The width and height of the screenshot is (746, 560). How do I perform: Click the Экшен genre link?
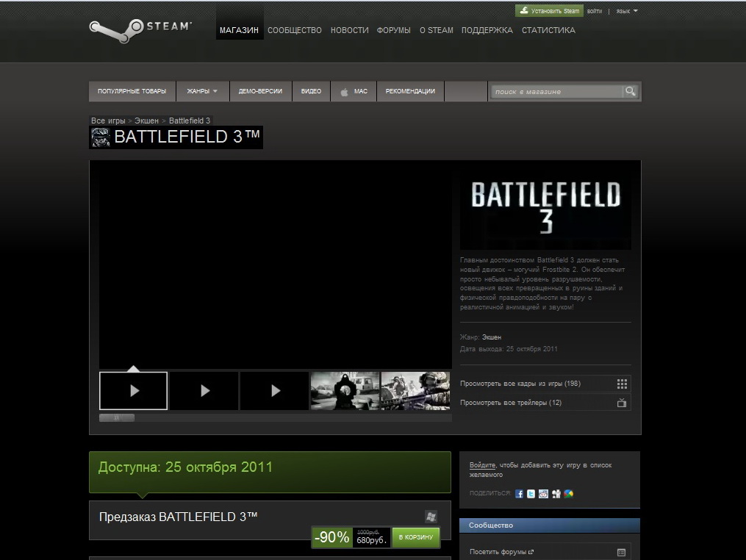(492, 337)
